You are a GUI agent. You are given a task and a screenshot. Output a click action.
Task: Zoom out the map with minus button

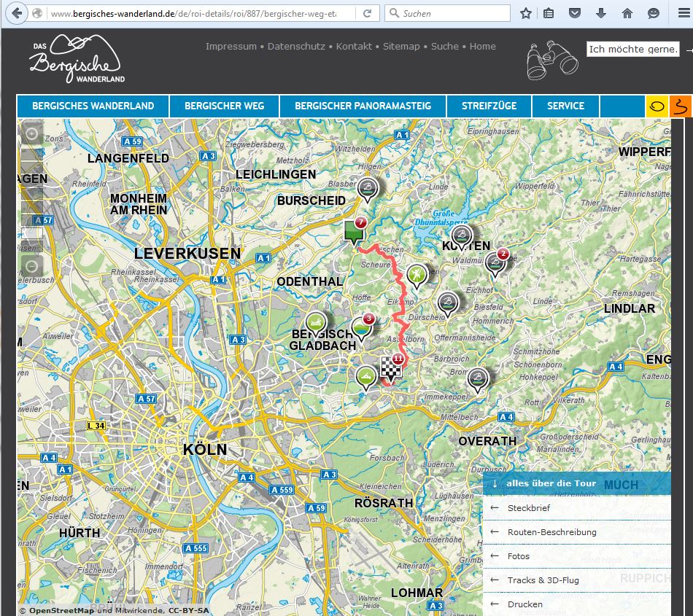[x=31, y=266]
